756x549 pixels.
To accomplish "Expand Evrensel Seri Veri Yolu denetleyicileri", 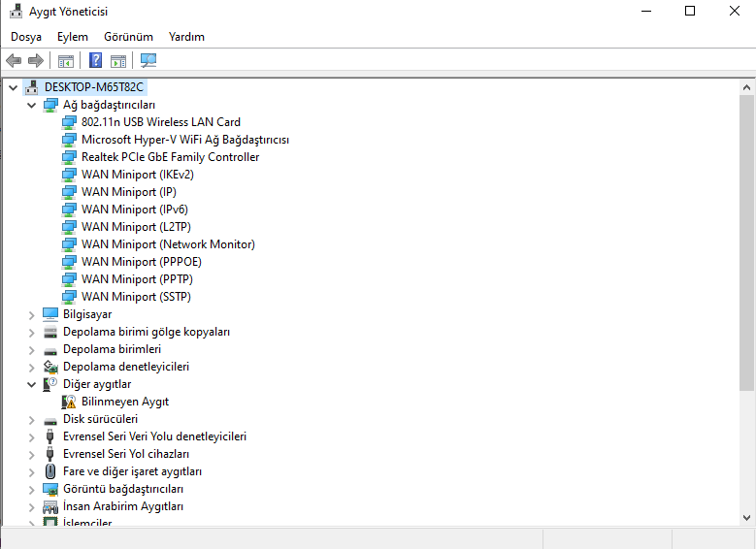I will [x=31, y=437].
